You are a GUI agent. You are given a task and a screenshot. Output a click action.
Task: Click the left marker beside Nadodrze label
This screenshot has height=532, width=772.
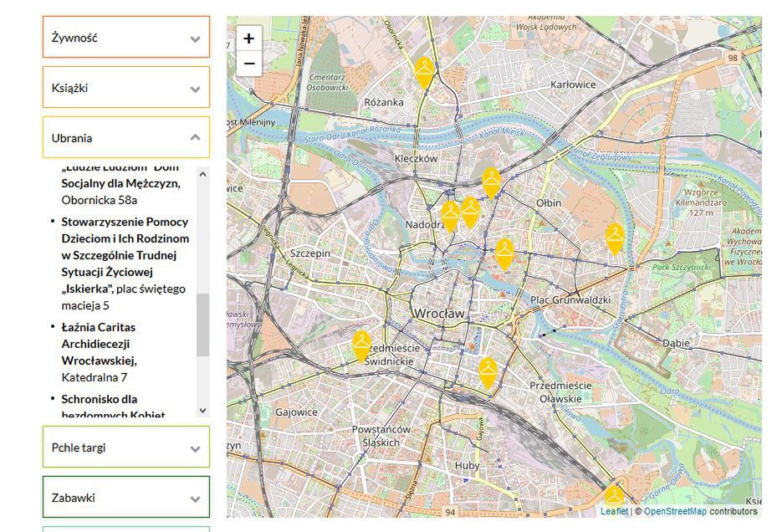tap(450, 215)
